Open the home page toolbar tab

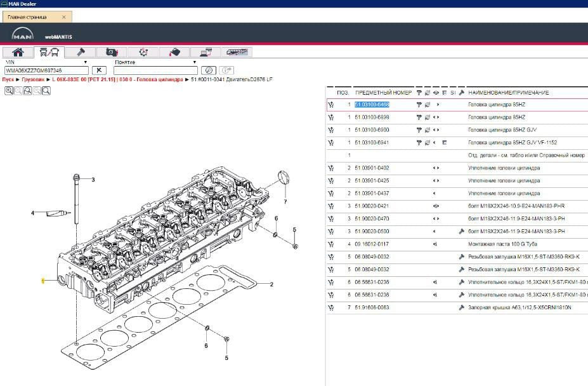(x=18, y=52)
